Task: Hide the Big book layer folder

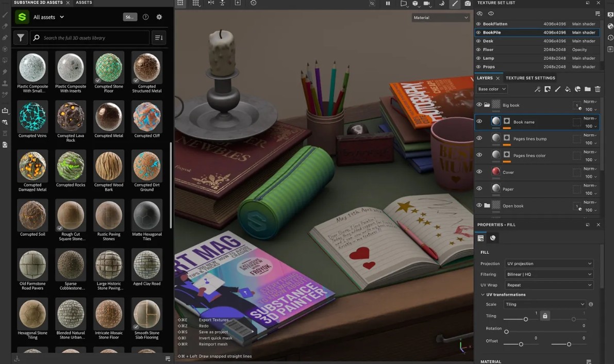Action: 479,105
